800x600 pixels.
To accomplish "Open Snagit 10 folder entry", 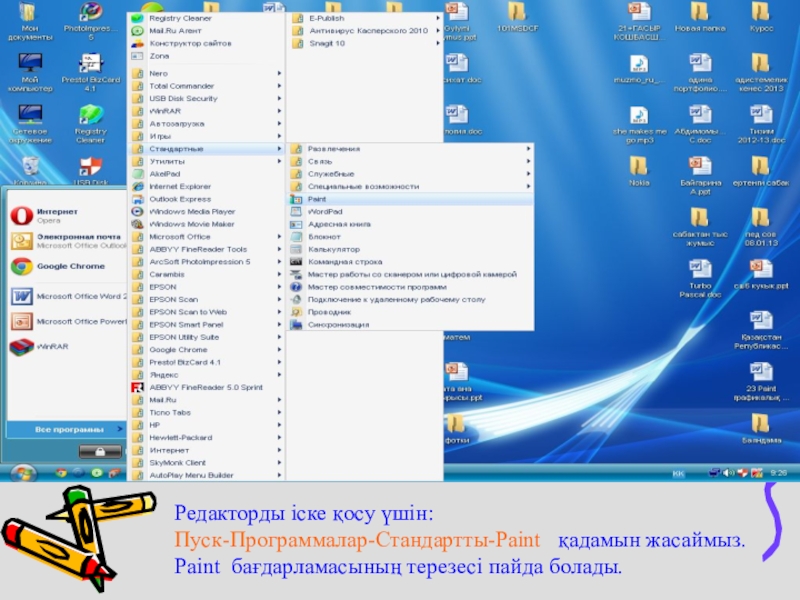I will [365, 43].
